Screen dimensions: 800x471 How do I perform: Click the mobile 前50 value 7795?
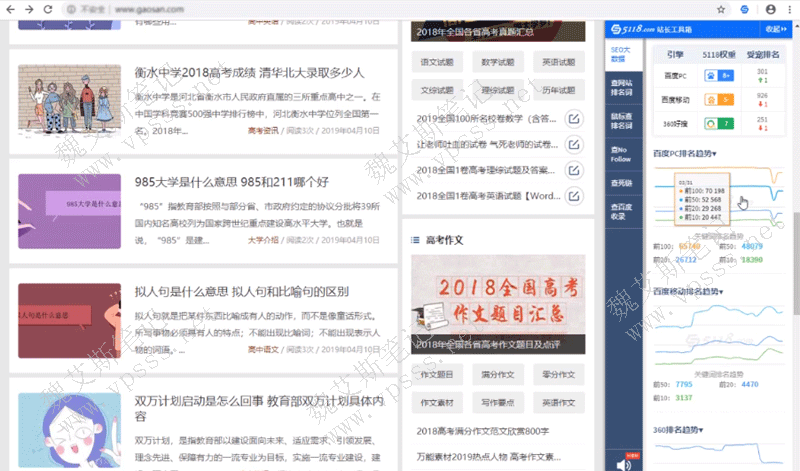(684, 384)
